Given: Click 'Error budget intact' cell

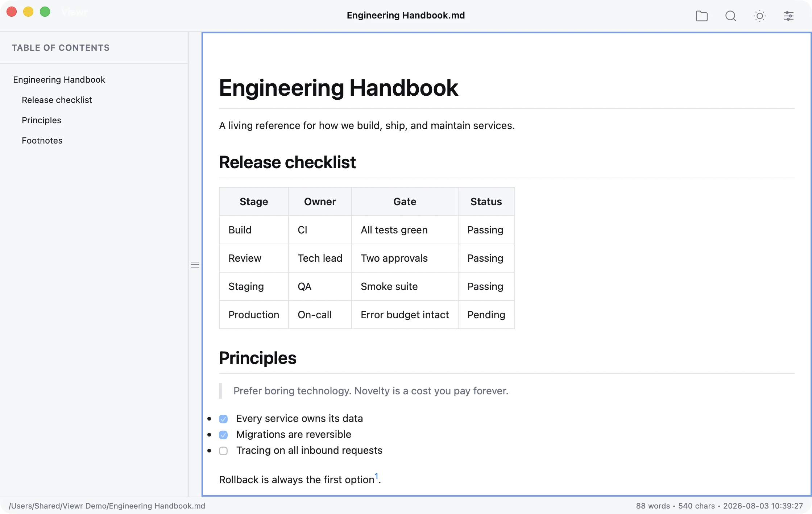Looking at the screenshot, I should [405, 315].
